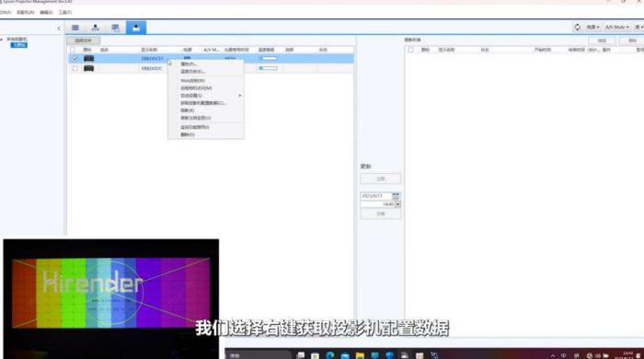Screen dimensions: 644x359
Task: Expand the time dropdown arrow showing 14:41
Action: pyautogui.click(x=397, y=204)
